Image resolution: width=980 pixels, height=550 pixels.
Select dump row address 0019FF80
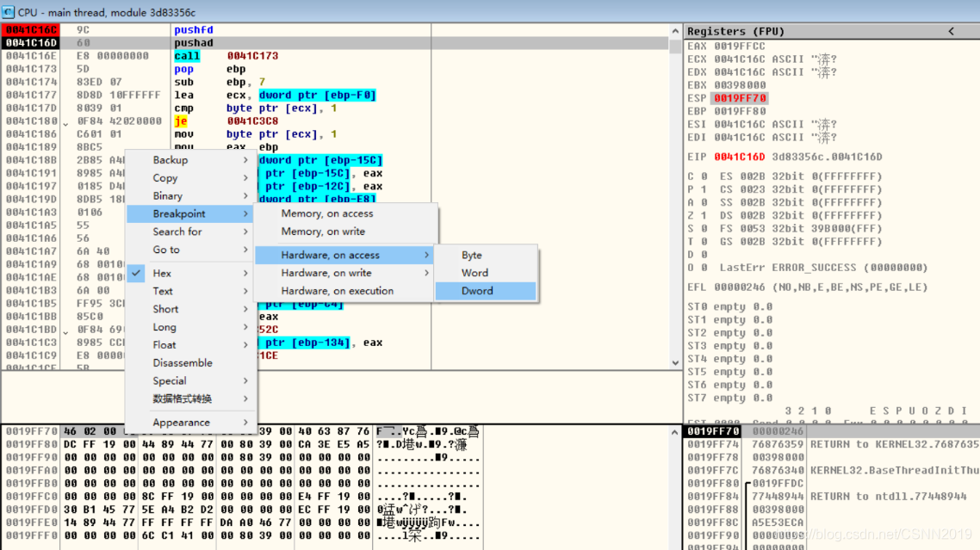click(x=31, y=444)
